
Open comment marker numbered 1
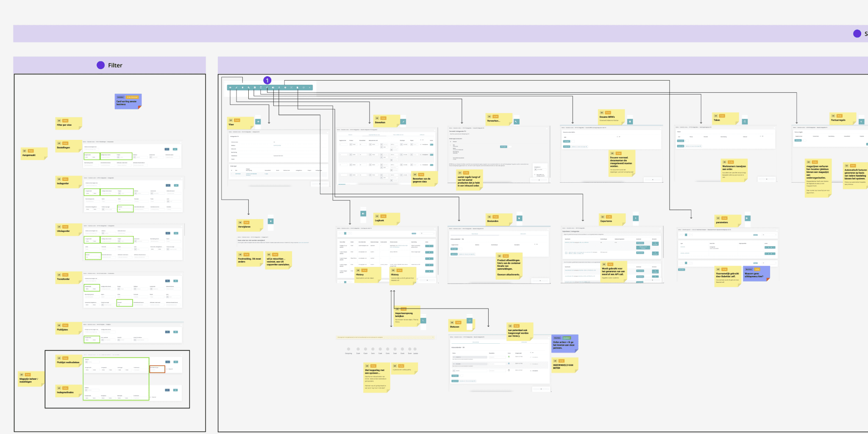pyautogui.click(x=267, y=80)
